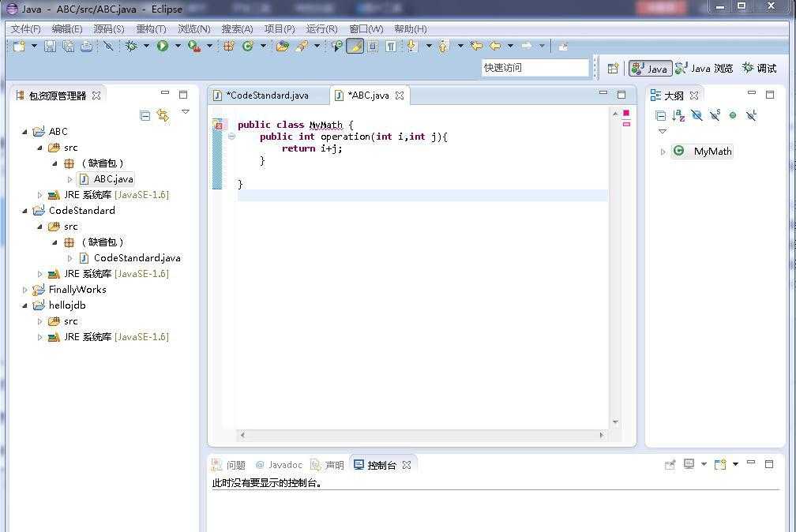
Task: Select the Java perspective button
Action: pos(651,69)
